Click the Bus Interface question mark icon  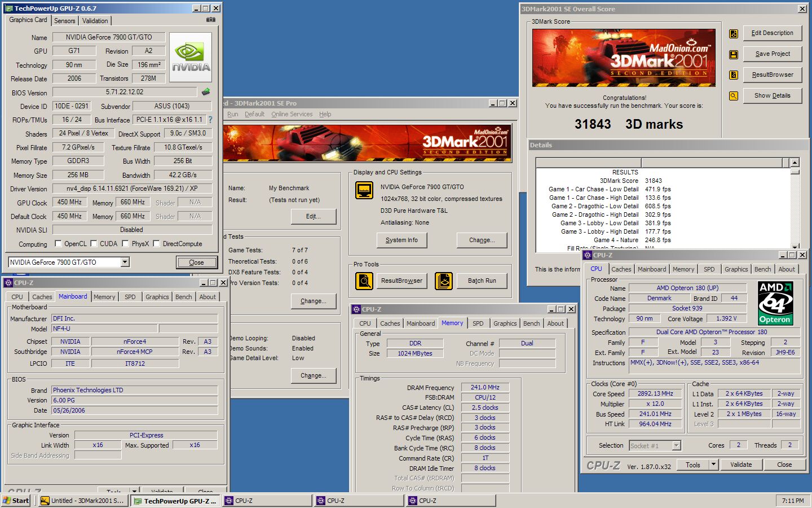pyautogui.click(x=210, y=120)
